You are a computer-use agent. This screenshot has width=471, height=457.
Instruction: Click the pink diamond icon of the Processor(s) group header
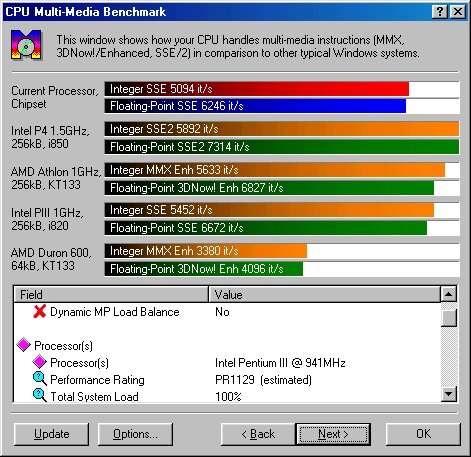click(24, 345)
